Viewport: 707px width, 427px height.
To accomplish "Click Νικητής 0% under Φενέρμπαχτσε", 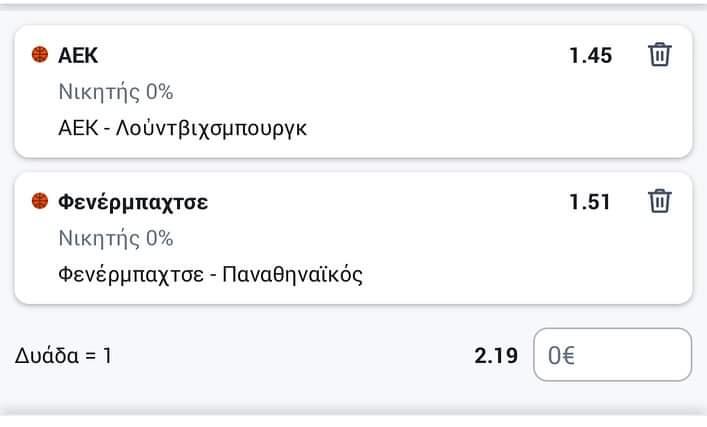I will point(116,238).
